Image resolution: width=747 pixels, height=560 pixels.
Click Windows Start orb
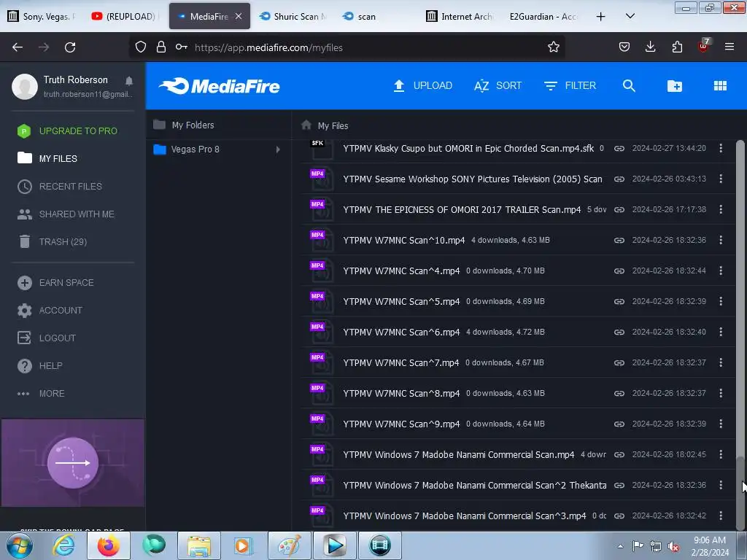click(x=20, y=545)
